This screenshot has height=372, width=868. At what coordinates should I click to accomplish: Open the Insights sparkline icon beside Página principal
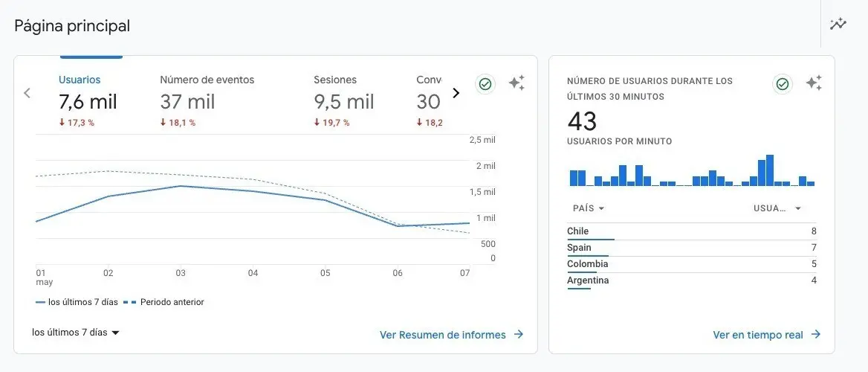[838, 24]
